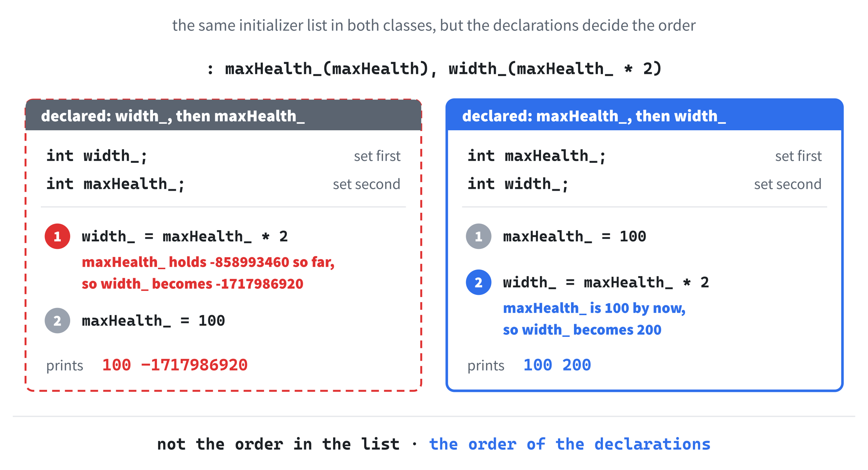This screenshot has height=470, width=868.
Task: Click 'prints' label in the right panel
Action: (486, 366)
